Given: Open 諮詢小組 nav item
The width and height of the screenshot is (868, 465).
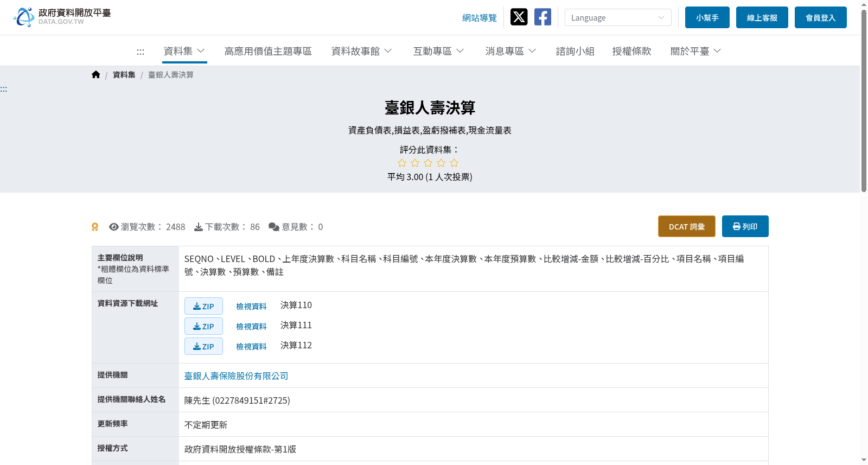Looking at the screenshot, I should point(575,51).
